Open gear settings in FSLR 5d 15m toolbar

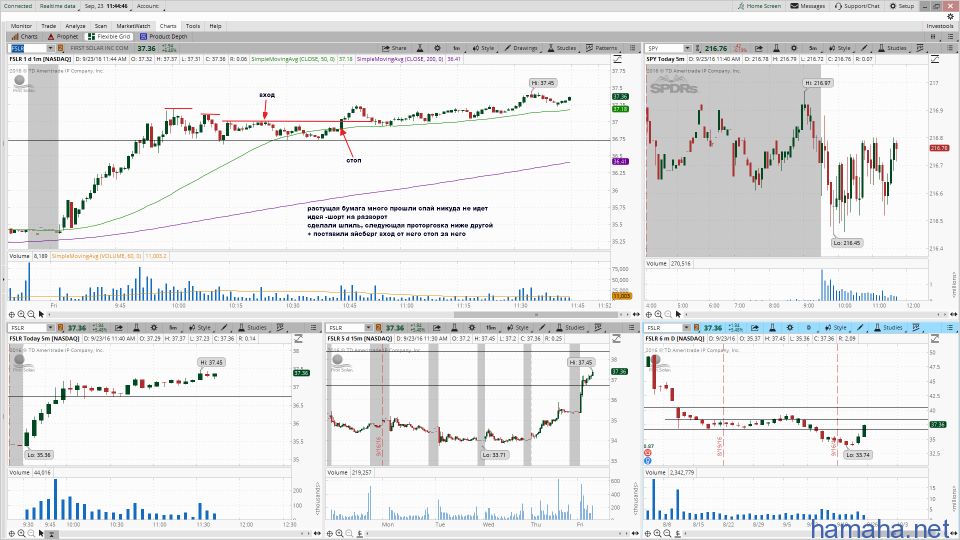point(471,328)
